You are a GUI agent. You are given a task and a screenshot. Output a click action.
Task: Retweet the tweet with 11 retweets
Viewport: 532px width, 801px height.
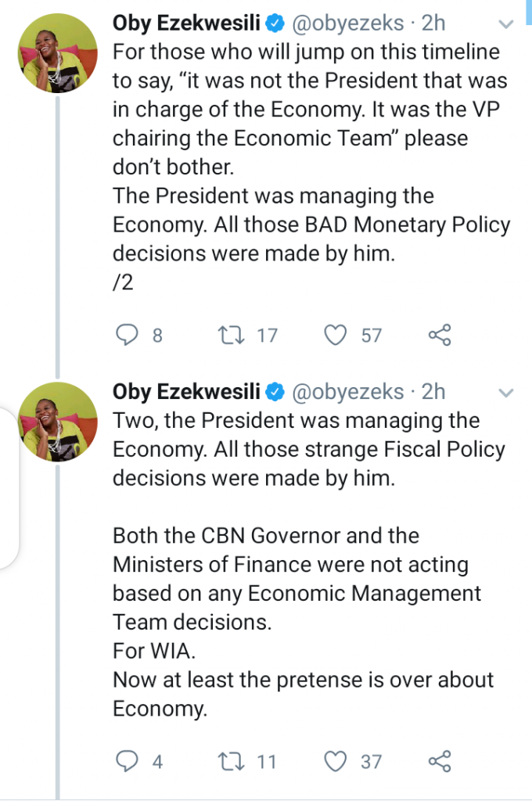coord(233,761)
